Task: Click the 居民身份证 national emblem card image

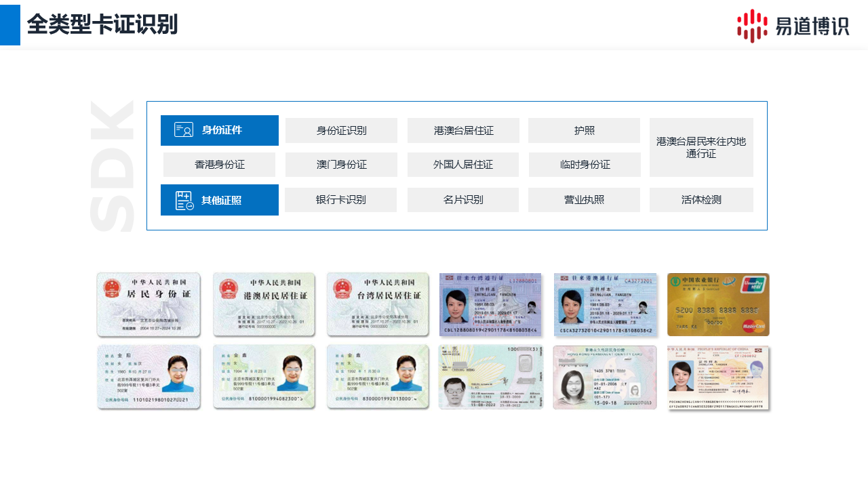Action: [149, 304]
